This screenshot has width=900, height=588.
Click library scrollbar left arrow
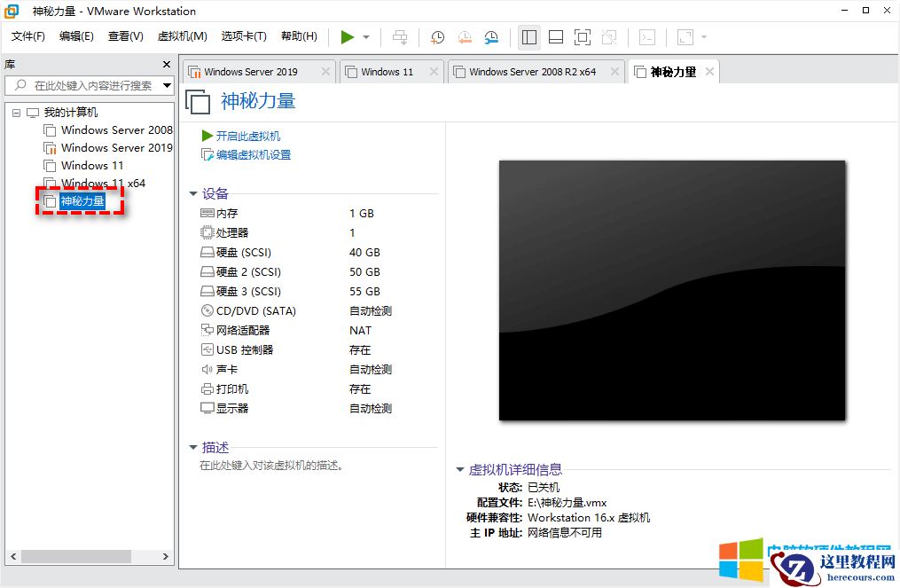tap(14, 556)
